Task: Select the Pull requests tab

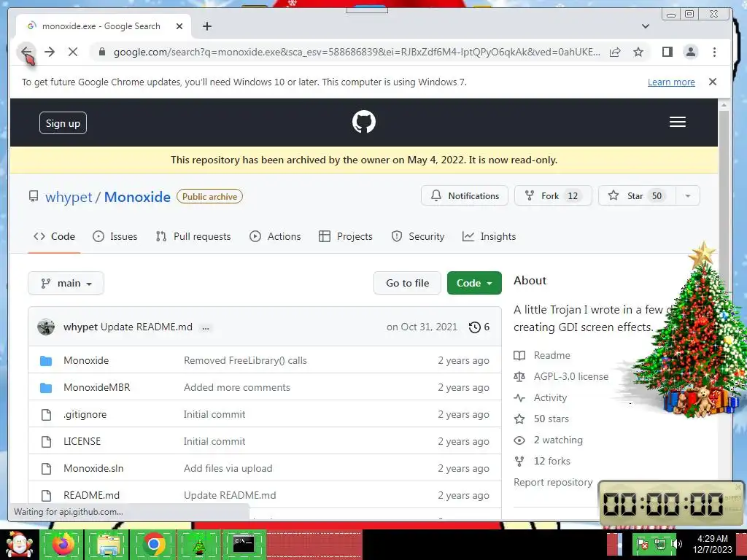Action: 193,236
